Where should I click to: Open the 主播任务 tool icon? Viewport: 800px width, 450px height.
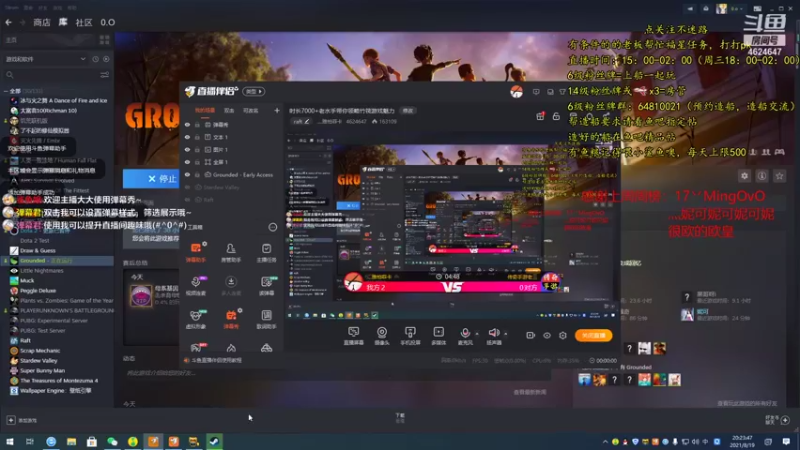(x=266, y=252)
